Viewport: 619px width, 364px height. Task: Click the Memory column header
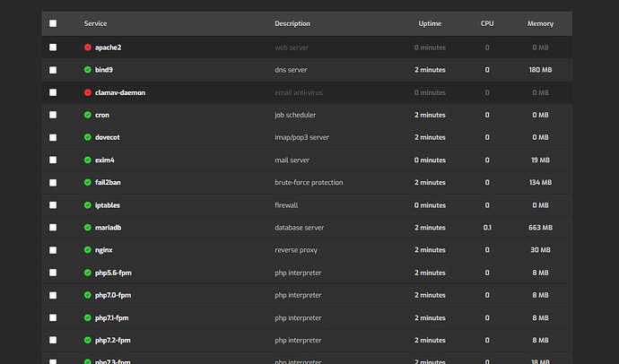pyautogui.click(x=540, y=23)
